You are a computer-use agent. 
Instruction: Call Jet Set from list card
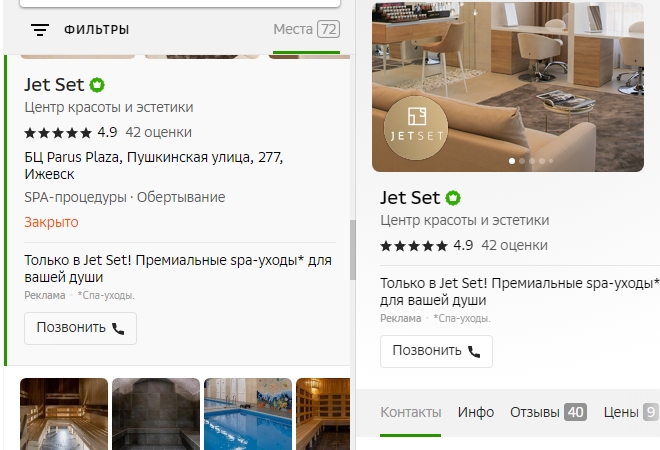pyautogui.click(x=80, y=328)
